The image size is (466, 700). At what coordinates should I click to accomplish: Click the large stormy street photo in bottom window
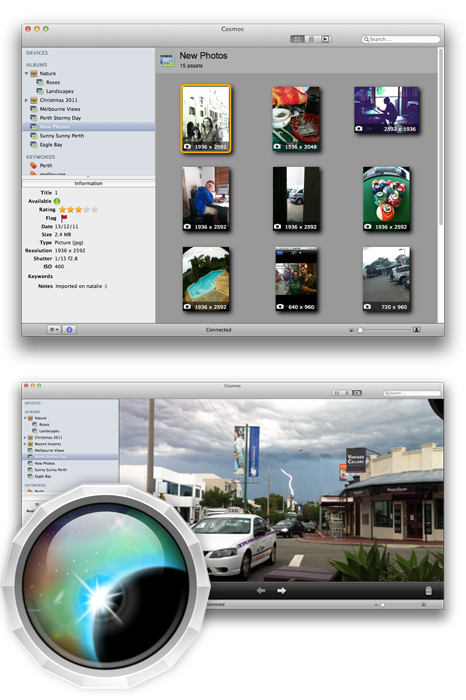(282, 490)
